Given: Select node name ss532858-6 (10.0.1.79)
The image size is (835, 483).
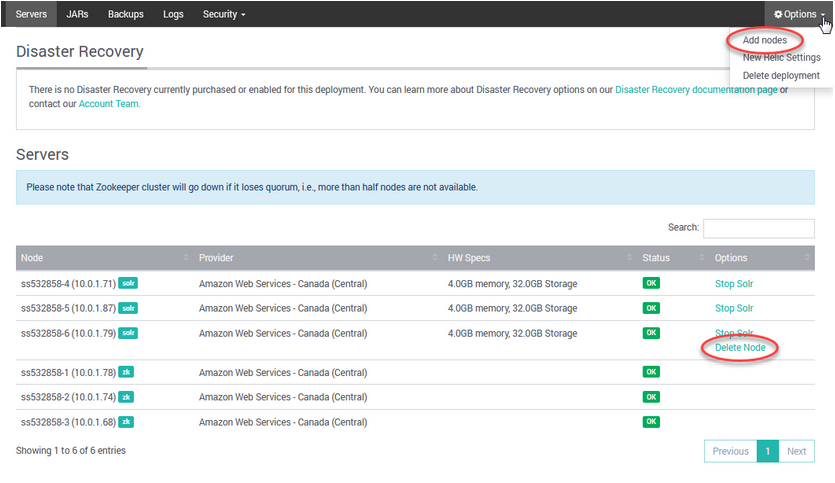Looking at the screenshot, I should coord(68,333).
